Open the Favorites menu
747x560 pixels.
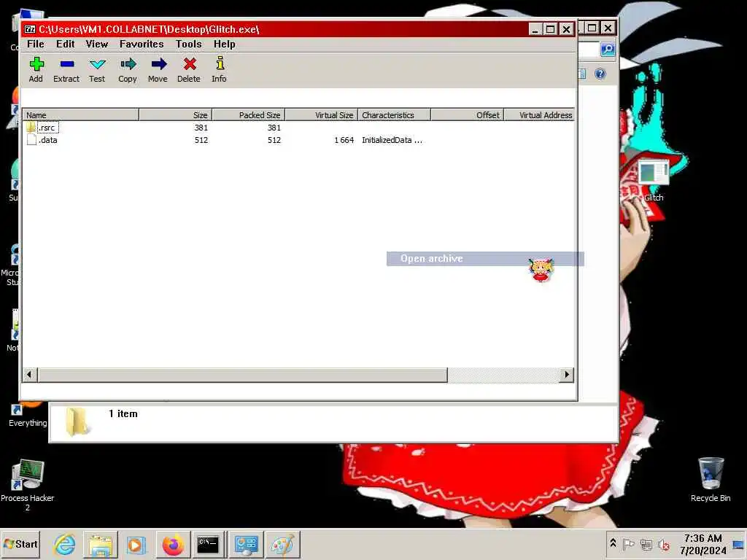(142, 44)
